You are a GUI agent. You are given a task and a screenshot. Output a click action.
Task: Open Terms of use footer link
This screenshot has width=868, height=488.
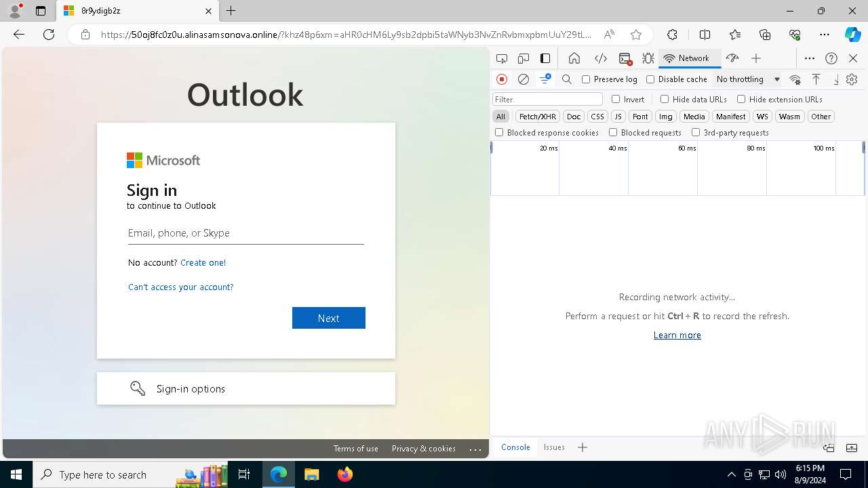pos(356,449)
